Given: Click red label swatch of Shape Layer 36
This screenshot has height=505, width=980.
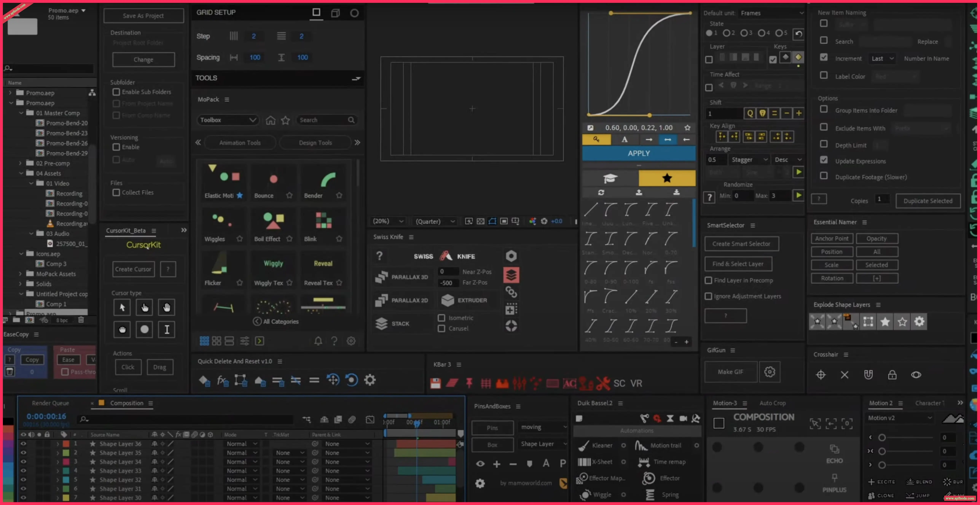Looking at the screenshot, I should point(66,444).
